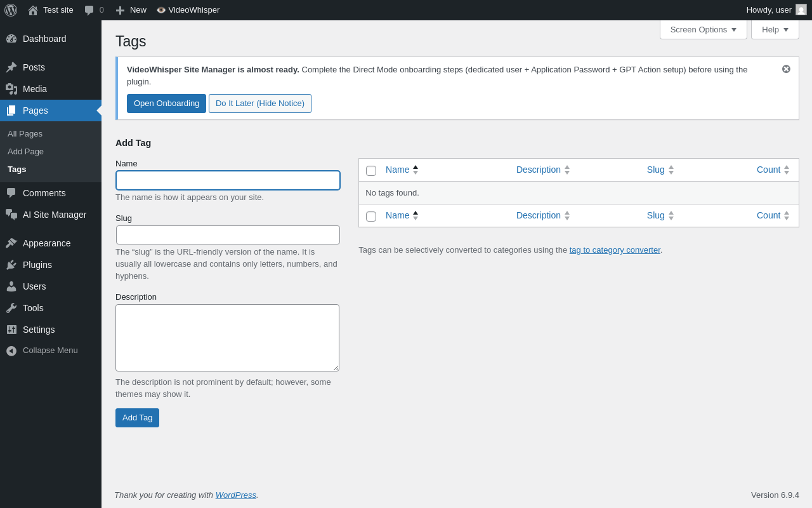The image size is (812, 508).
Task: Follow the tag to category converter link
Action: [615, 250]
